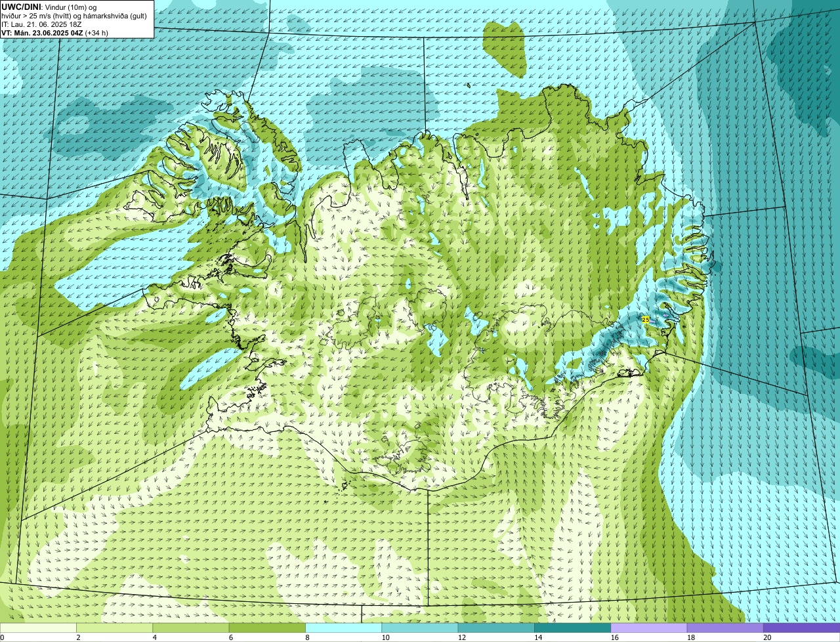Click the initial time 'IT: Lau. 21. 06. 2025 18Z'
Image resolution: width=840 pixels, height=642 pixels.
tap(41, 24)
